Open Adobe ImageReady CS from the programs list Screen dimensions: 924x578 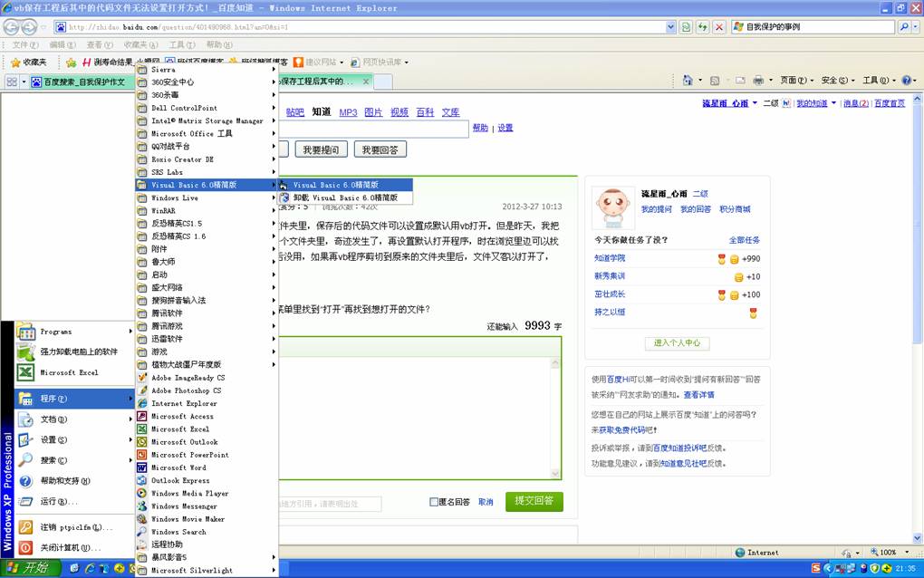(x=207, y=378)
